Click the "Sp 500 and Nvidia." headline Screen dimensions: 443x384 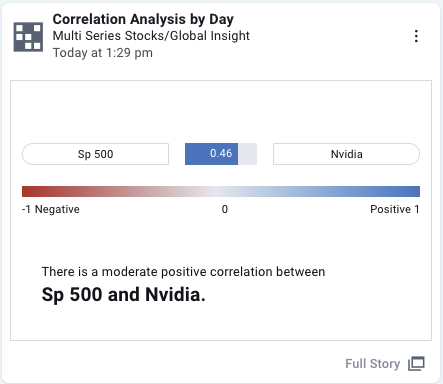123,295
